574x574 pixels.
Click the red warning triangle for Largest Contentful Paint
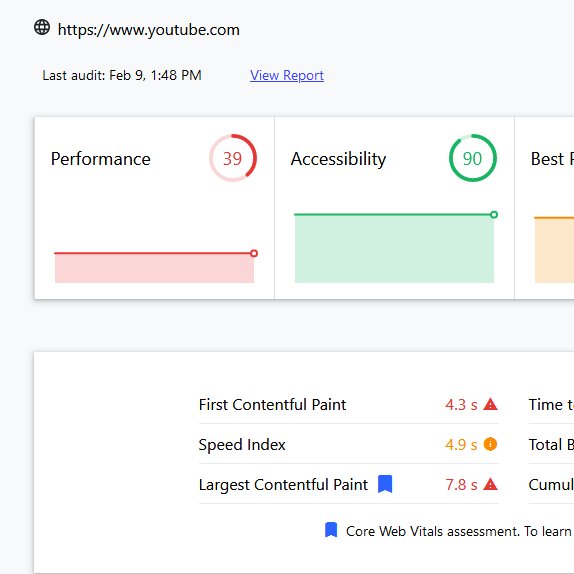[490, 484]
